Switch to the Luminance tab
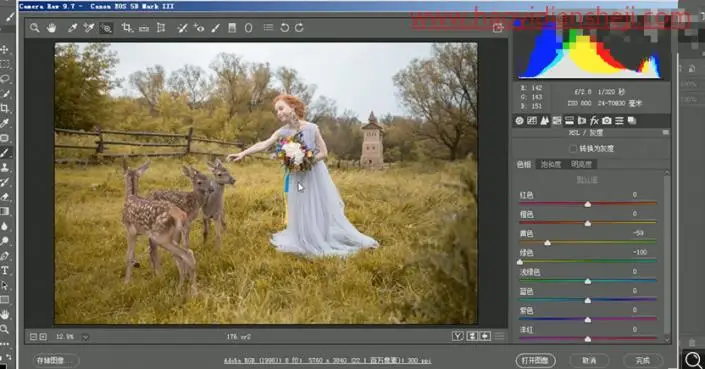Image resolution: width=705 pixels, height=369 pixels. 581,164
